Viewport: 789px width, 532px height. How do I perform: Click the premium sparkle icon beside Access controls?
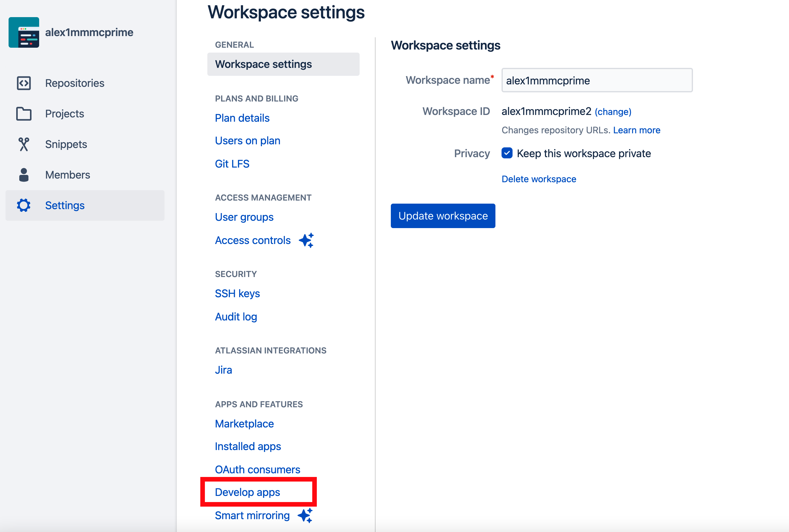pos(306,240)
